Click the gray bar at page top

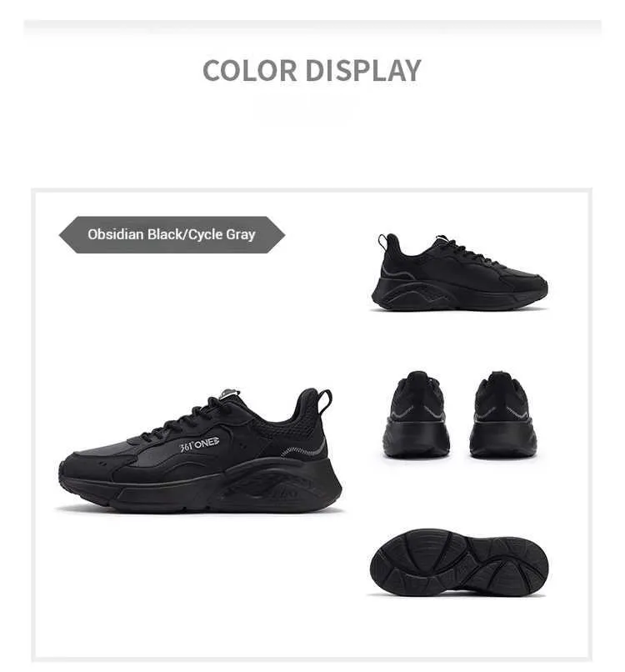[312, 27]
